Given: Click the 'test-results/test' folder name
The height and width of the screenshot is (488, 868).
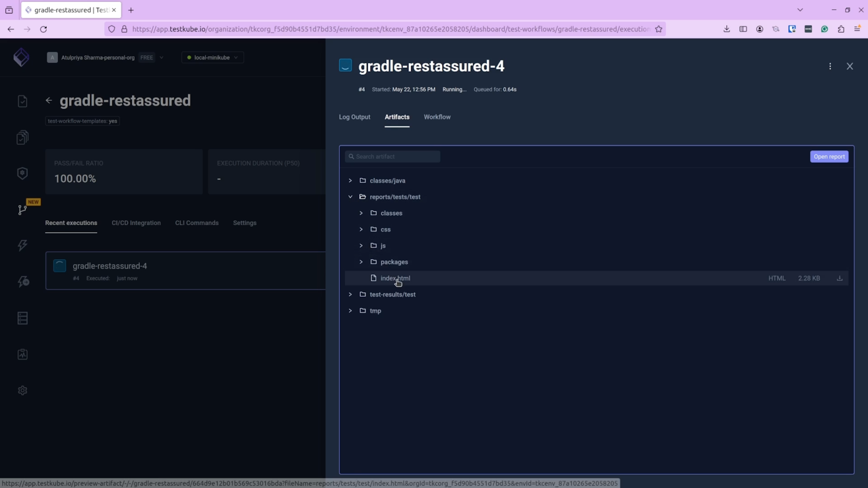Looking at the screenshot, I should tap(393, 294).
